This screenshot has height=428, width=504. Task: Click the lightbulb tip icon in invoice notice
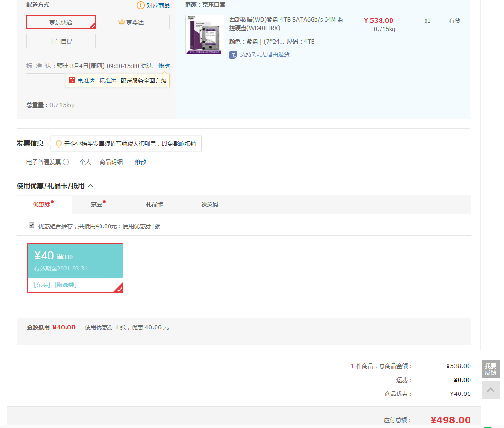tap(58, 144)
